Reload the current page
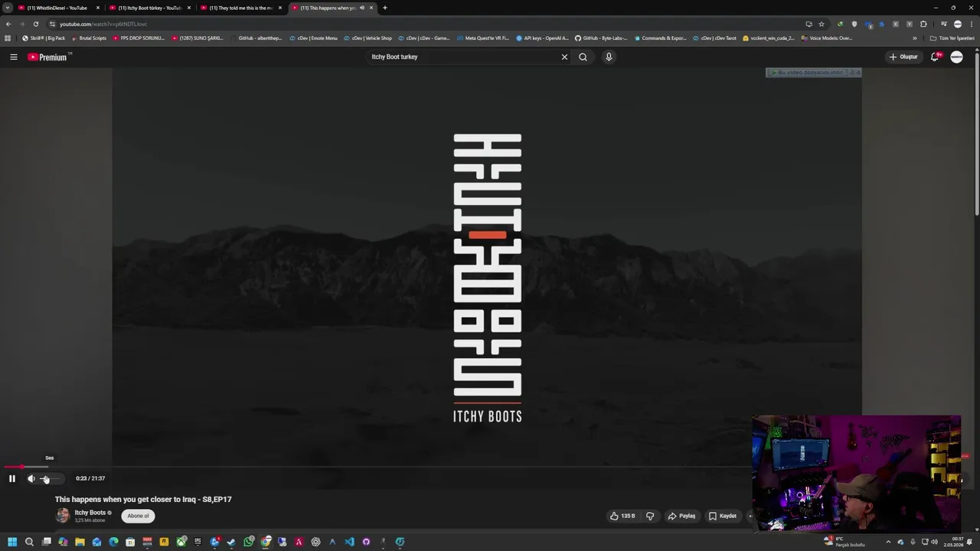The width and height of the screenshot is (980, 551). [x=35, y=24]
